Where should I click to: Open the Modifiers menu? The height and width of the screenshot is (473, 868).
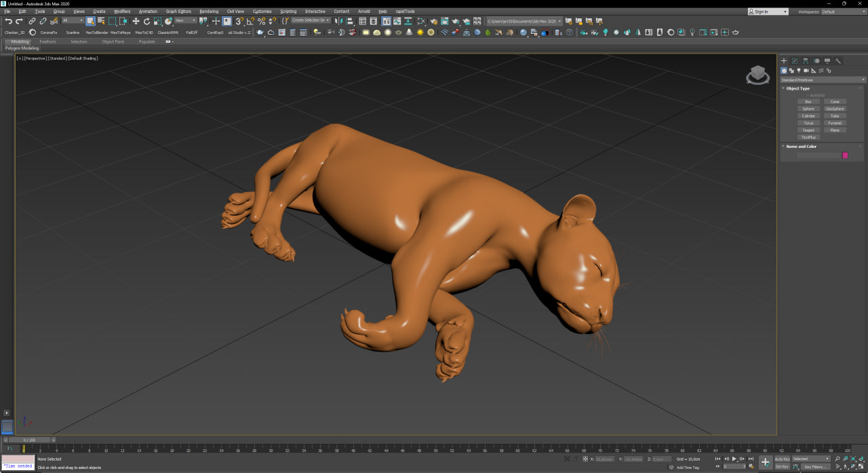tap(122, 12)
